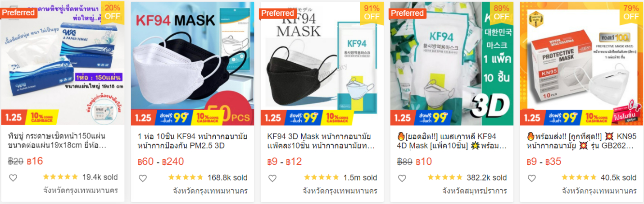The width and height of the screenshot is (644, 204).
Task: Click the heart icon on 168.8k sold mask
Action: (x=143, y=178)
